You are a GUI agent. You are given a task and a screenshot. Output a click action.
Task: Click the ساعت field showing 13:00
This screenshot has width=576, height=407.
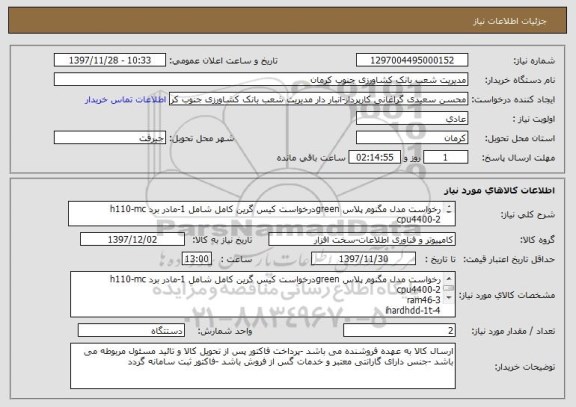197,259
